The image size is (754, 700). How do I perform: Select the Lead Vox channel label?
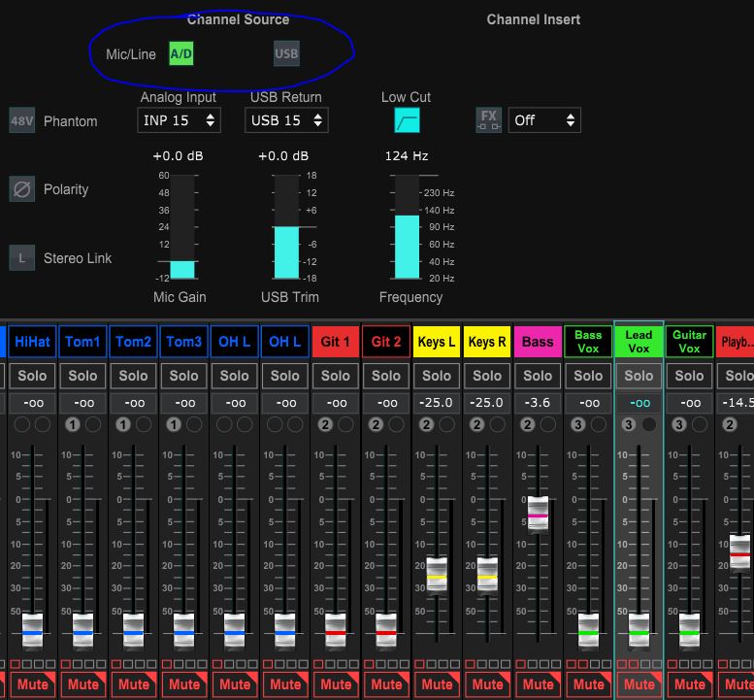pos(639,342)
